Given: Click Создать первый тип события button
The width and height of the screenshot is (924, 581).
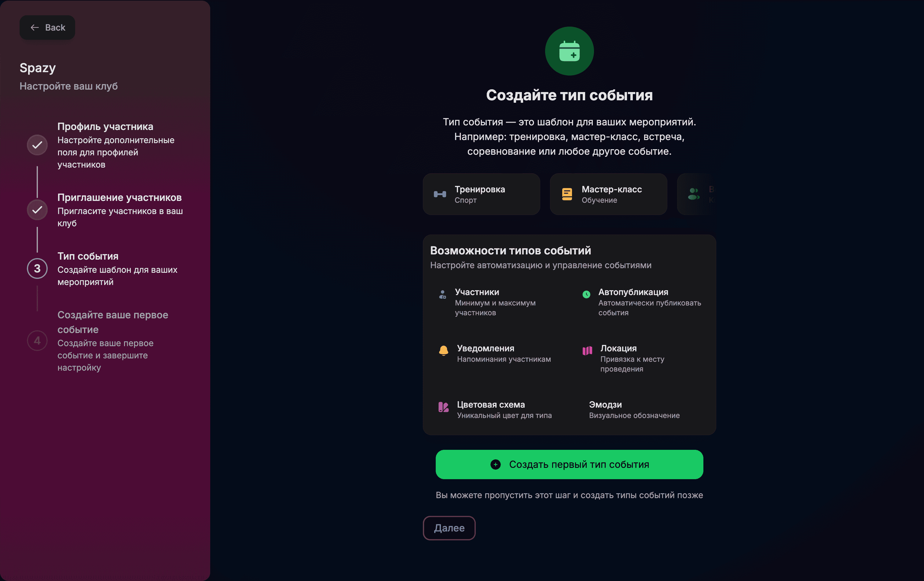Looking at the screenshot, I should coord(569,464).
